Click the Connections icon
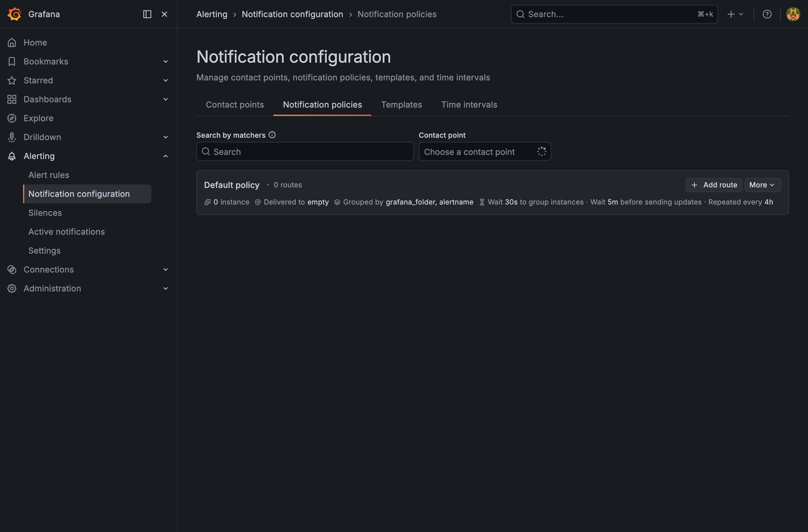This screenshot has height=532, width=808. click(x=12, y=269)
